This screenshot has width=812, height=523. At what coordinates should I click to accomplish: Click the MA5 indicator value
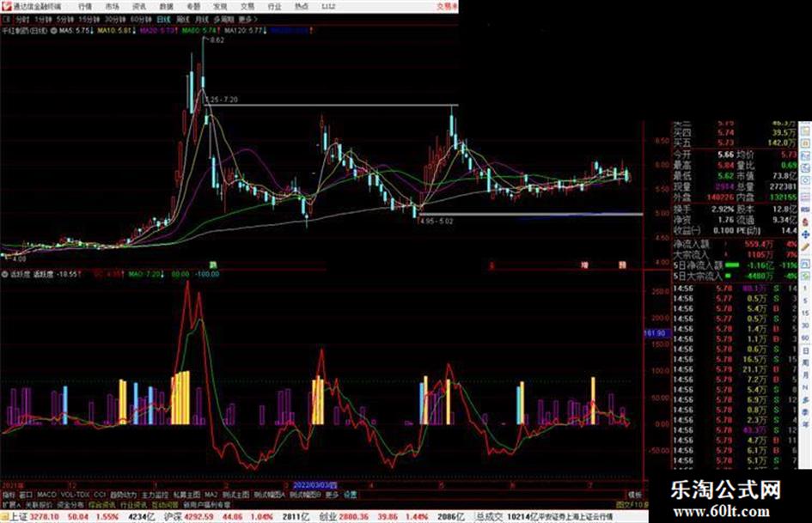pyautogui.click(x=76, y=31)
